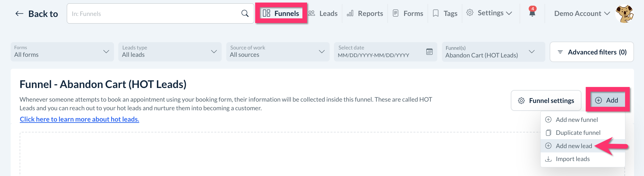The width and height of the screenshot is (644, 176).
Task: Click the search magnifier icon
Action: point(245,14)
